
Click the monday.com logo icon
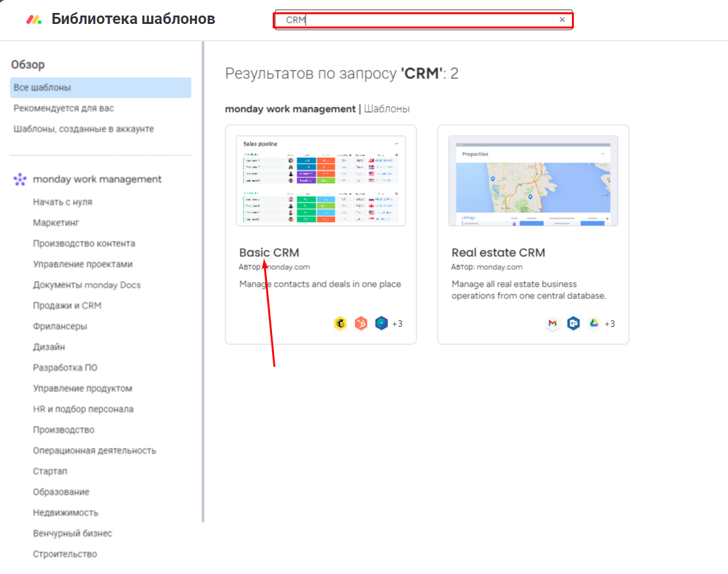pyautogui.click(x=34, y=19)
